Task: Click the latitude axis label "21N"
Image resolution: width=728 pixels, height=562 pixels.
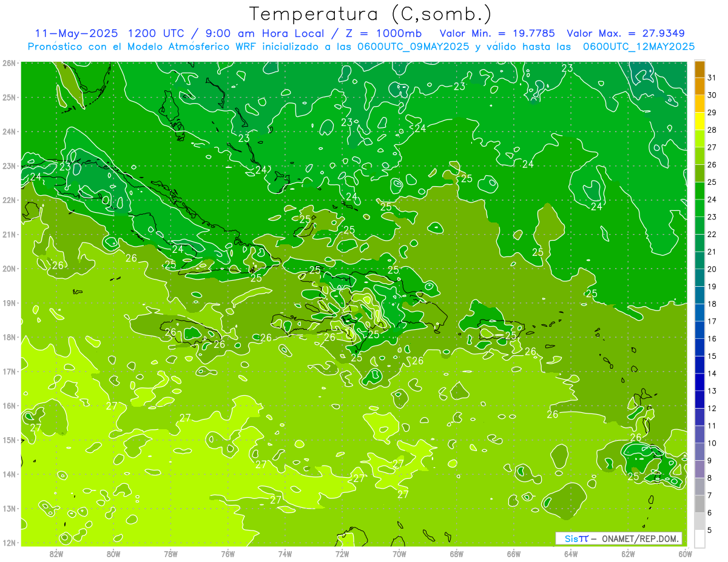Action: (9, 235)
